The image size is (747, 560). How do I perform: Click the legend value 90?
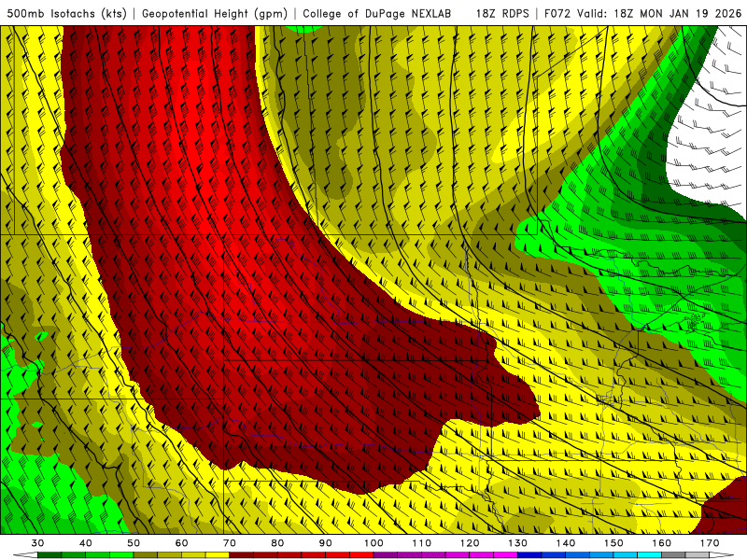325,543
